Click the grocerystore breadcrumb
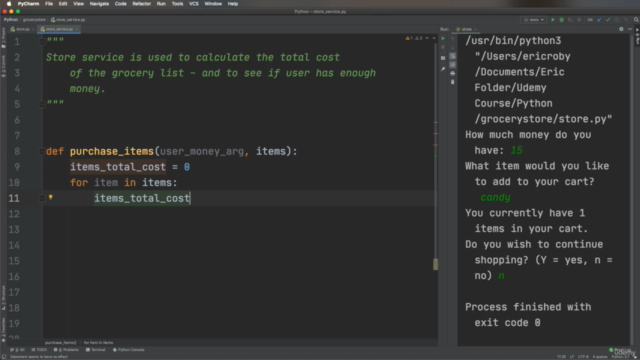The image size is (640, 360). tap(34, 20)
